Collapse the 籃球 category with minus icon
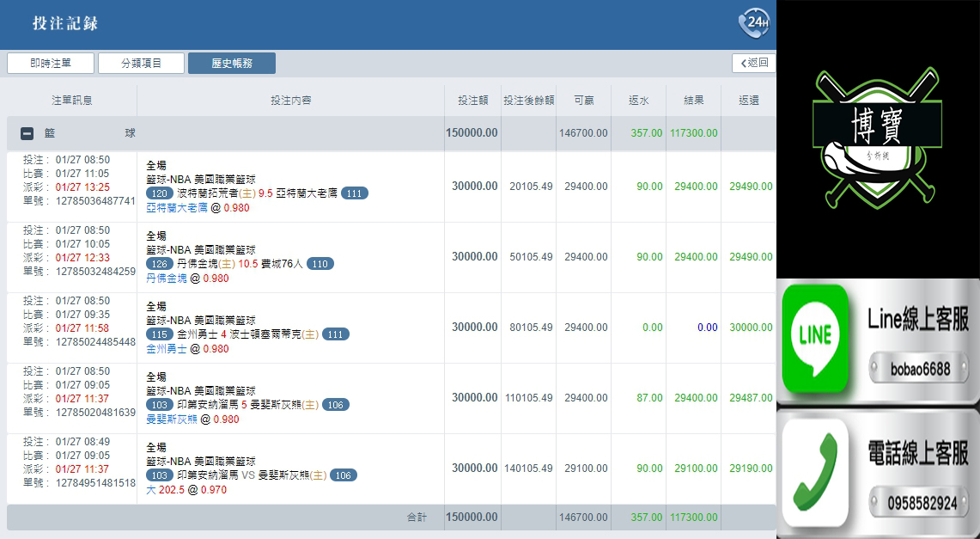 (x=27, y=133)
